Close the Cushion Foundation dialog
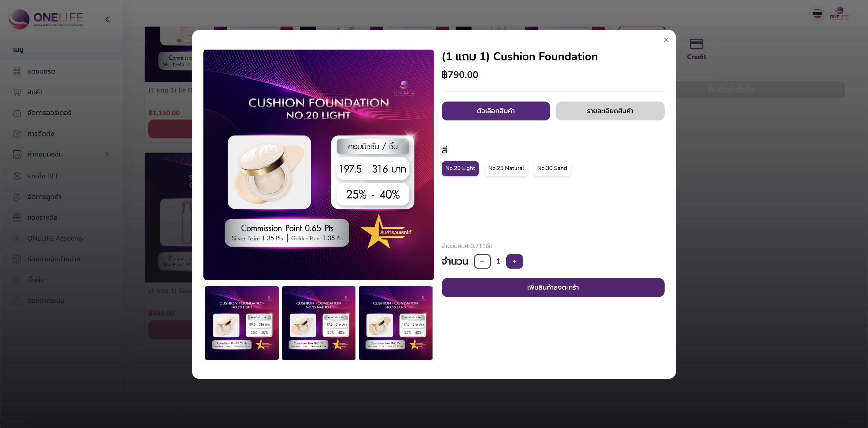Screen dimensions: 868x428 666,40
